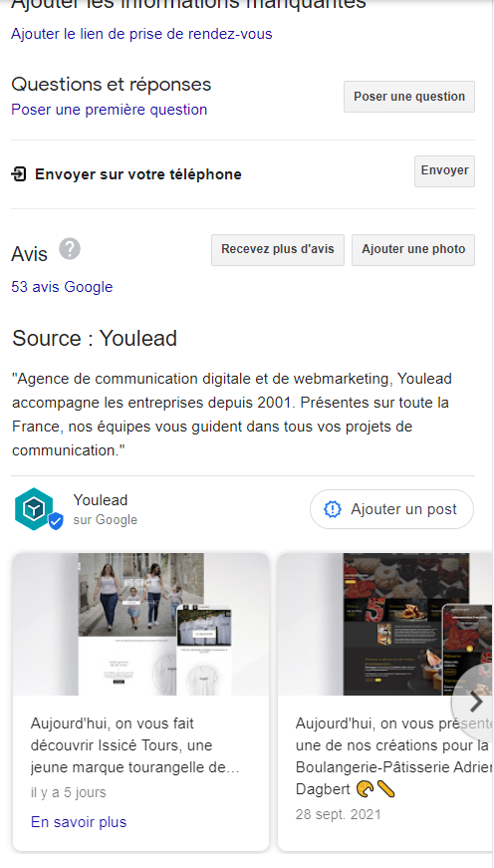Click the send-to-phone icon

(x=19, y=175)
